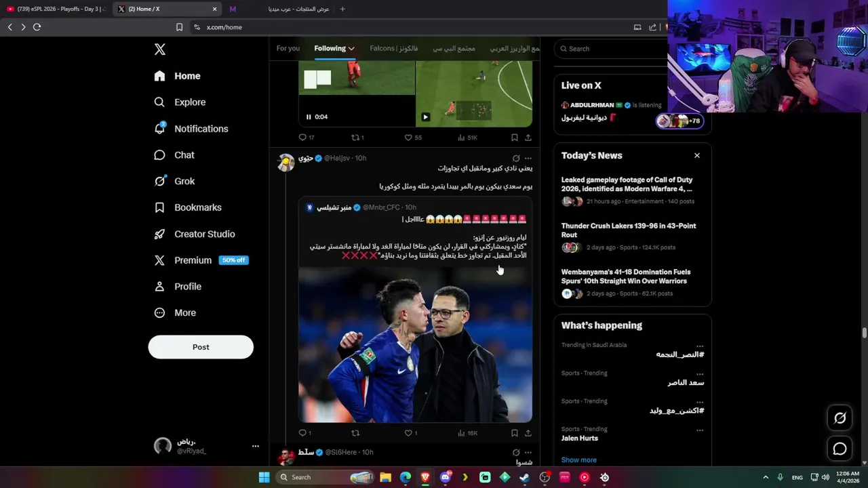Open Wembanyama's 41-18 Domination news
Screen dimensions: 868x488
tap(633, 283)
